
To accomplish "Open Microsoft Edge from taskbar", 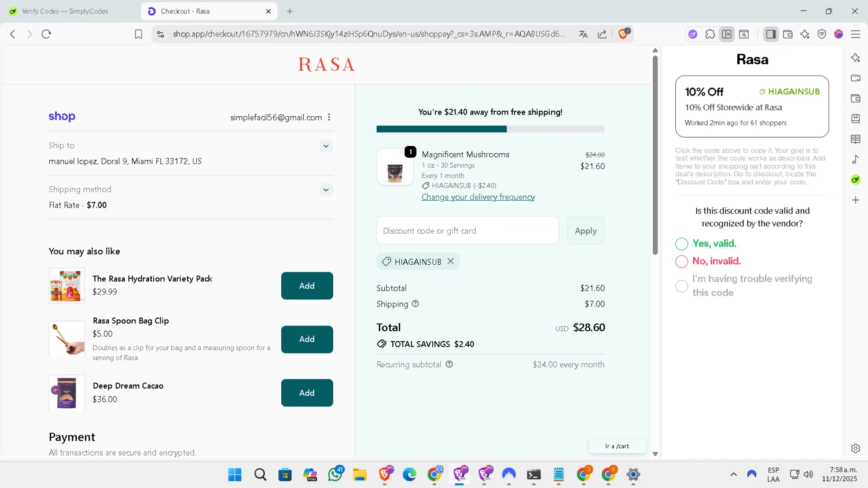I will pyautogui.click(x=410, y=475).
